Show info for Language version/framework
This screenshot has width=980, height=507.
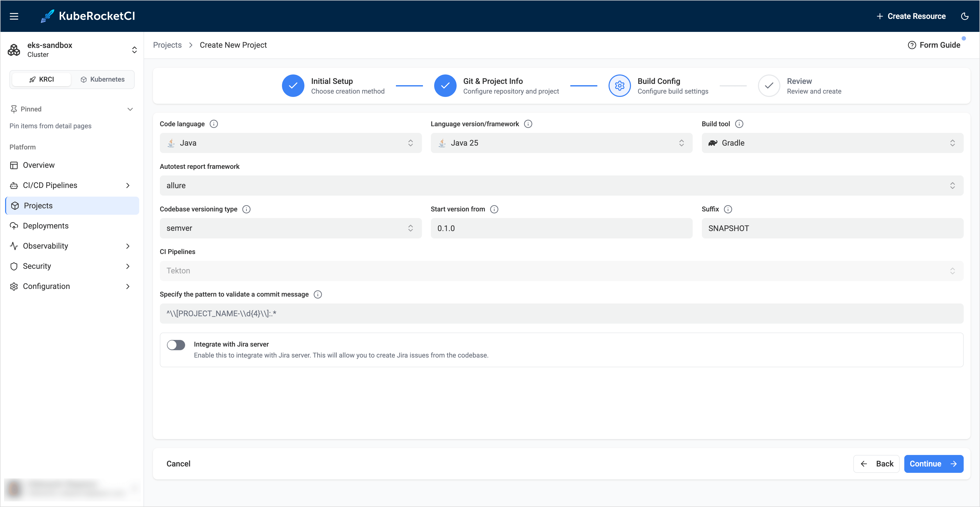[528, 124]
